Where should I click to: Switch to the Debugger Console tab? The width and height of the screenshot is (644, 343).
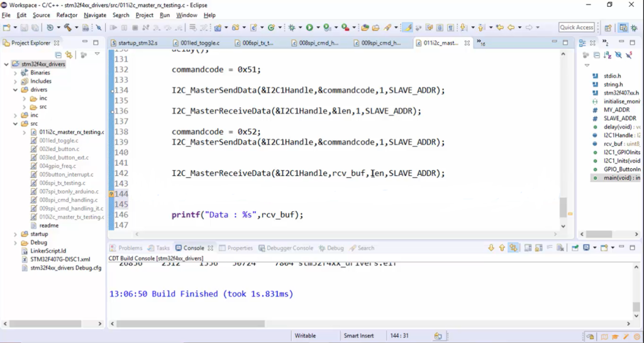coord(286,248)
